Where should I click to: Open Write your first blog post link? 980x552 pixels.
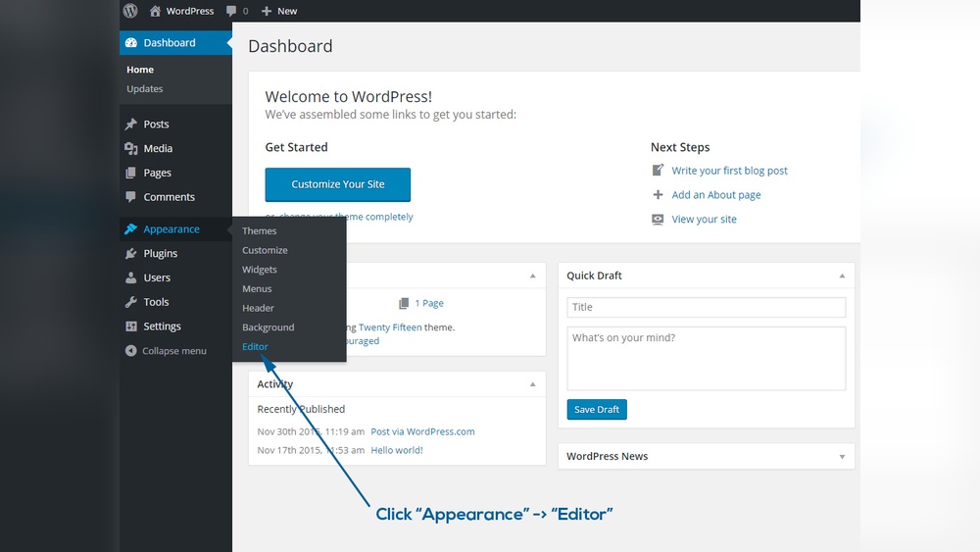(x=729, y=171)
